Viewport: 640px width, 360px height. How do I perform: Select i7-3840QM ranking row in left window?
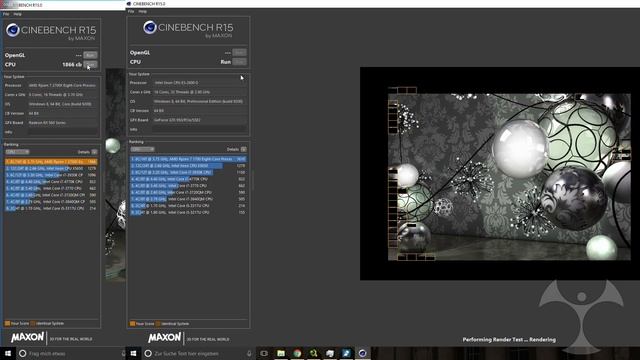tap(51, 202)
